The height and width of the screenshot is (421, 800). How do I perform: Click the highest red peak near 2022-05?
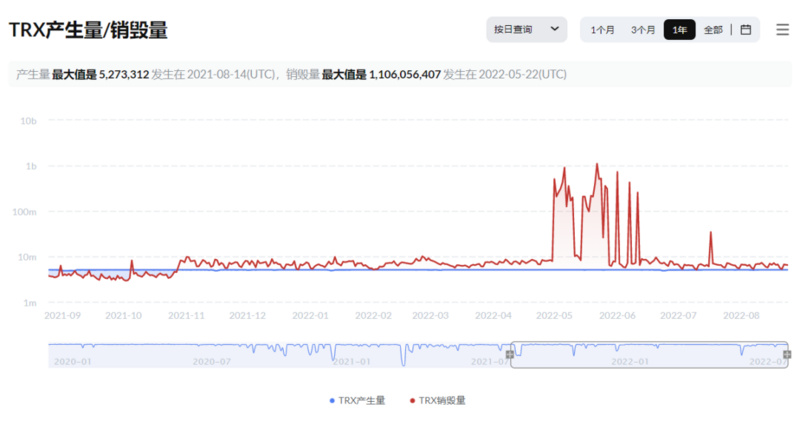[597, 164]
